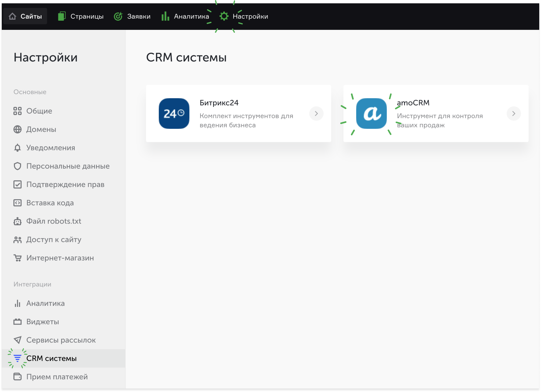Click the robot icon next to Файл robots.txt
541x392 pixels.
17,221
